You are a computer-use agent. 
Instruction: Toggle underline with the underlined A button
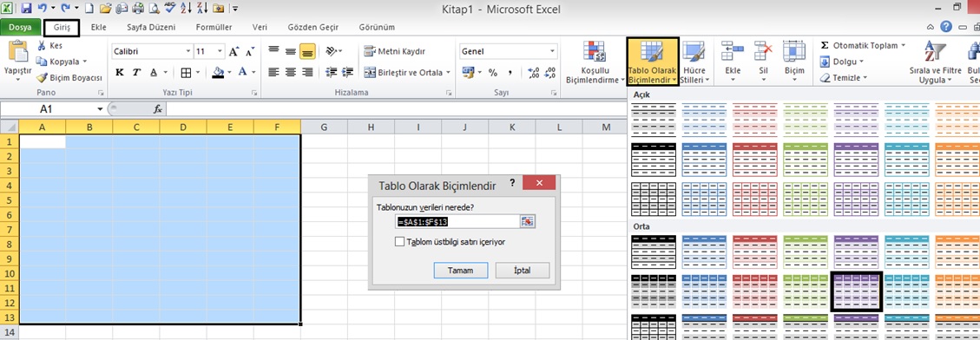153,73
